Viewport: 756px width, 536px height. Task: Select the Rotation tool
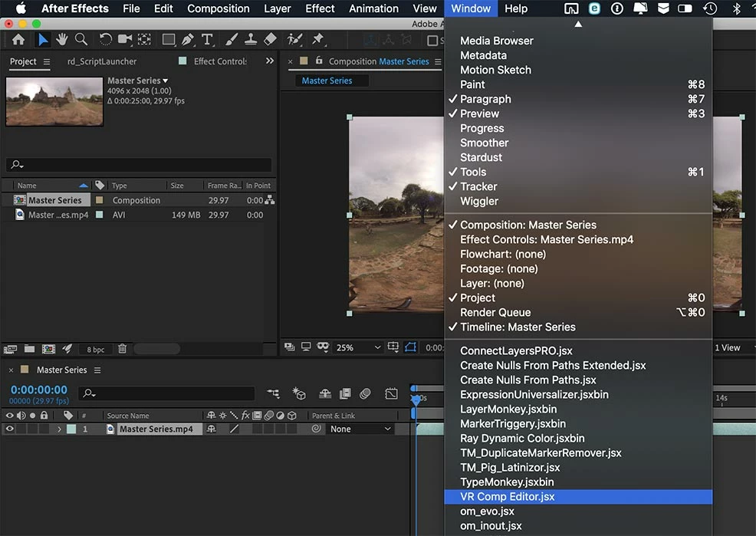coord(105,40)
